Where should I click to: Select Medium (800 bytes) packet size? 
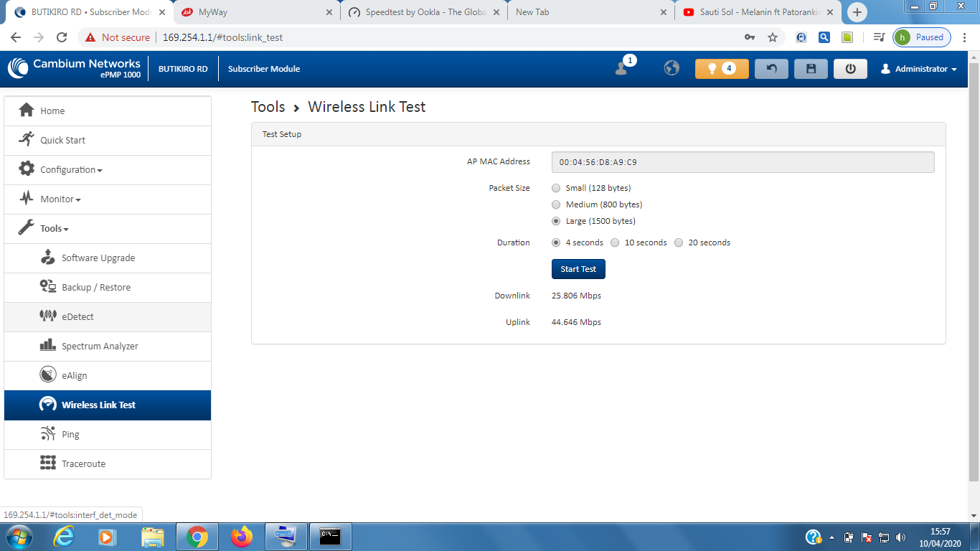tap(557, 204)
